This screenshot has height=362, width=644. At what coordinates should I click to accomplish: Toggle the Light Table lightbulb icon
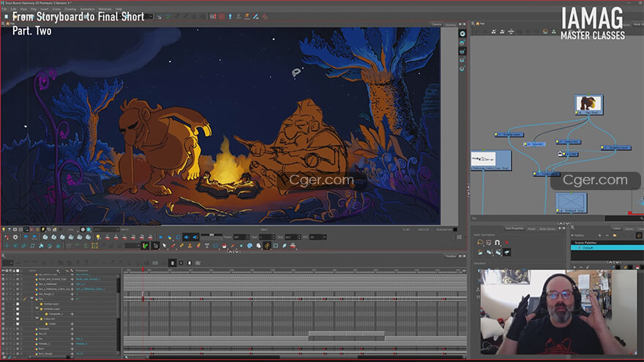tap(4, 230)
